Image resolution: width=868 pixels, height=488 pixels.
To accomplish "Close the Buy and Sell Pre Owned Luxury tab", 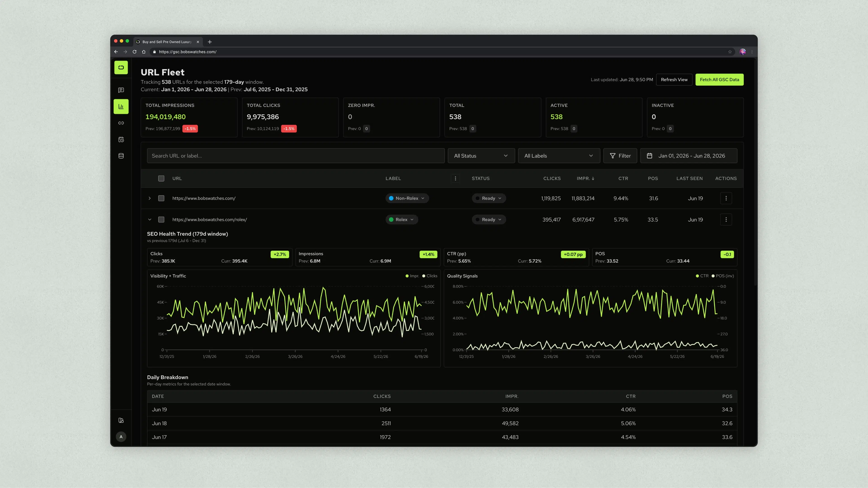I will pos(198,42).
